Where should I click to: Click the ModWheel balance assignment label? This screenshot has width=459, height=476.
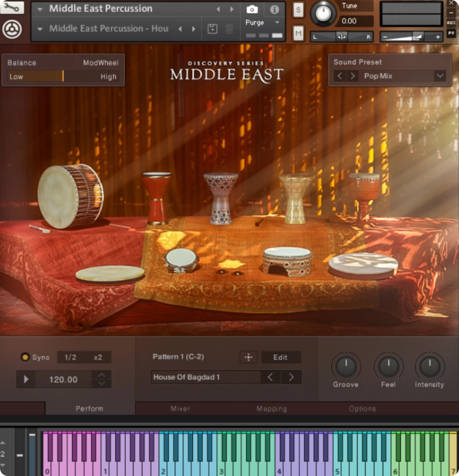(x=101, y=63)
